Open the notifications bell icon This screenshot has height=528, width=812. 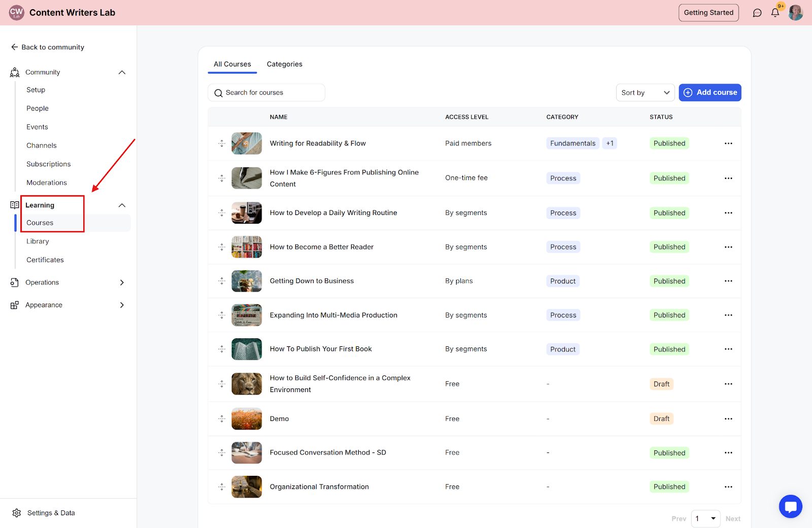pyautogui.click(x=775, y=13)
